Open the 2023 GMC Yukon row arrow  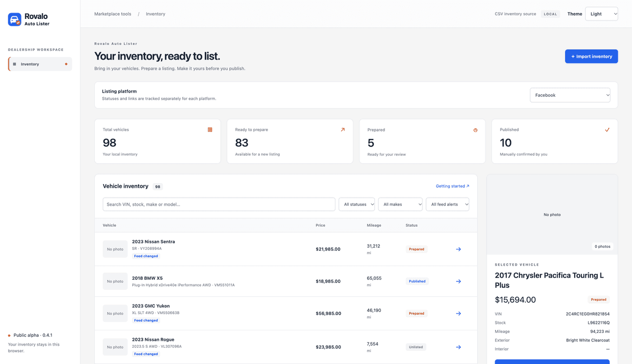pyautogui.click(x=458, y=314)
